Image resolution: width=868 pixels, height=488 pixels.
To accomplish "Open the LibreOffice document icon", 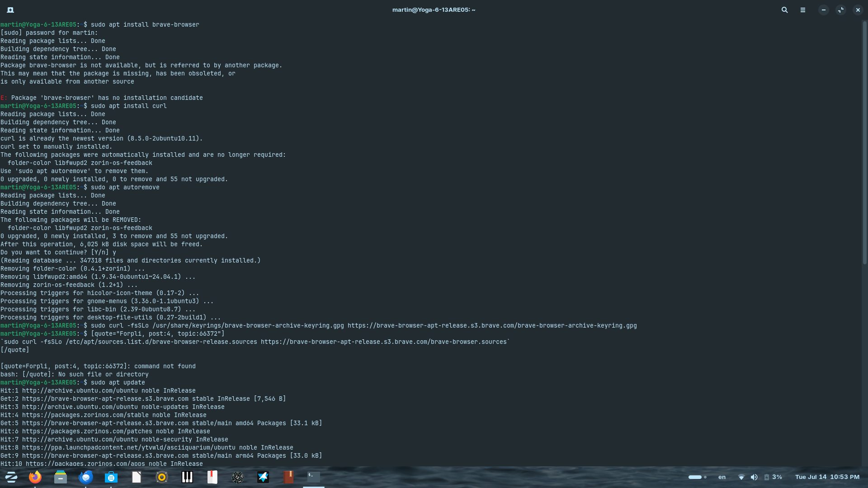I will pos(137,477).
